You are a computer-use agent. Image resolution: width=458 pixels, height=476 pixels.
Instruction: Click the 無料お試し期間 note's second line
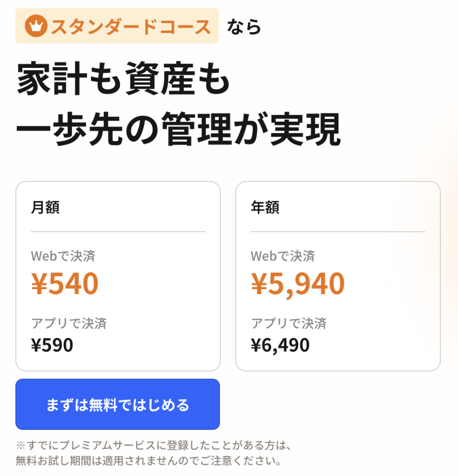[149, 462]
